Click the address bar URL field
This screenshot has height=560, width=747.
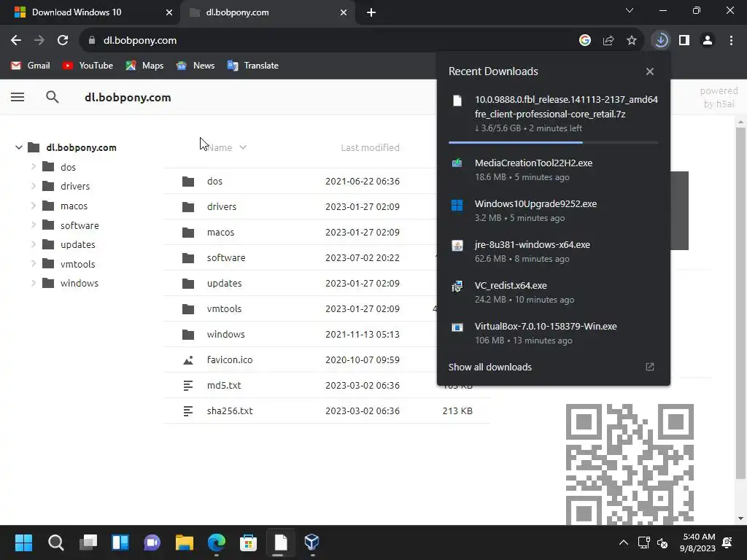click(x=329, y=41)
